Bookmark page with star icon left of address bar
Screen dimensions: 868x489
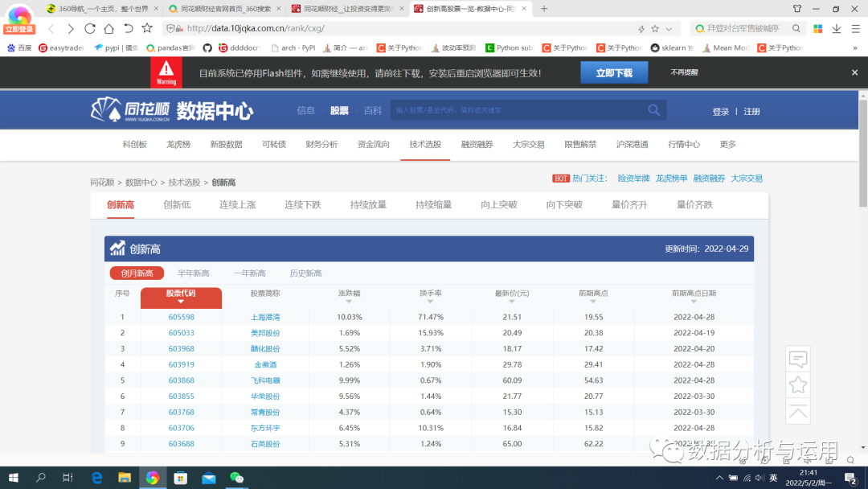coord(147,27)
